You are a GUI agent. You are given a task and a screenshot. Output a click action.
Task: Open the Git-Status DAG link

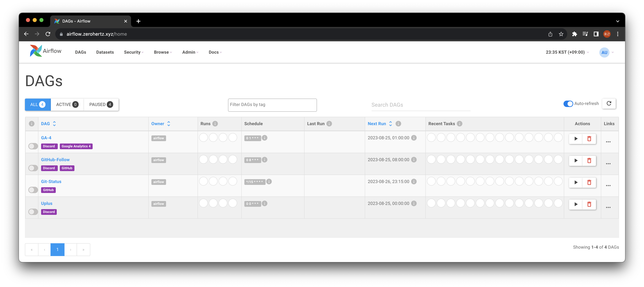click(x=51, y=182)
